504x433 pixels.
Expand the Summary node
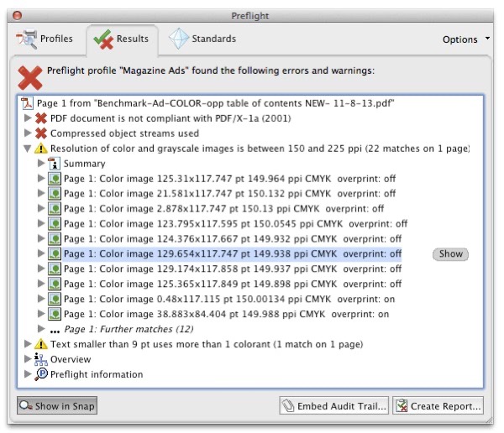pos(41,163)
